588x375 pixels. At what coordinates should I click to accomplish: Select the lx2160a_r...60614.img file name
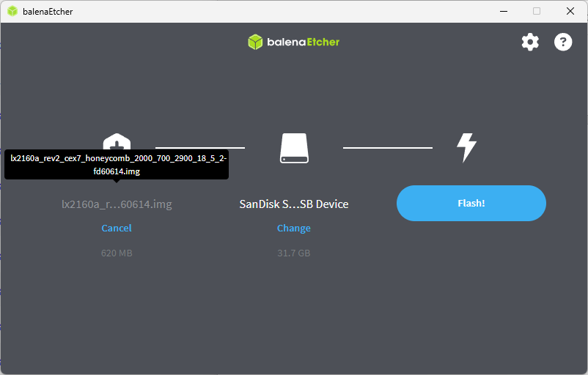(117, 204)
